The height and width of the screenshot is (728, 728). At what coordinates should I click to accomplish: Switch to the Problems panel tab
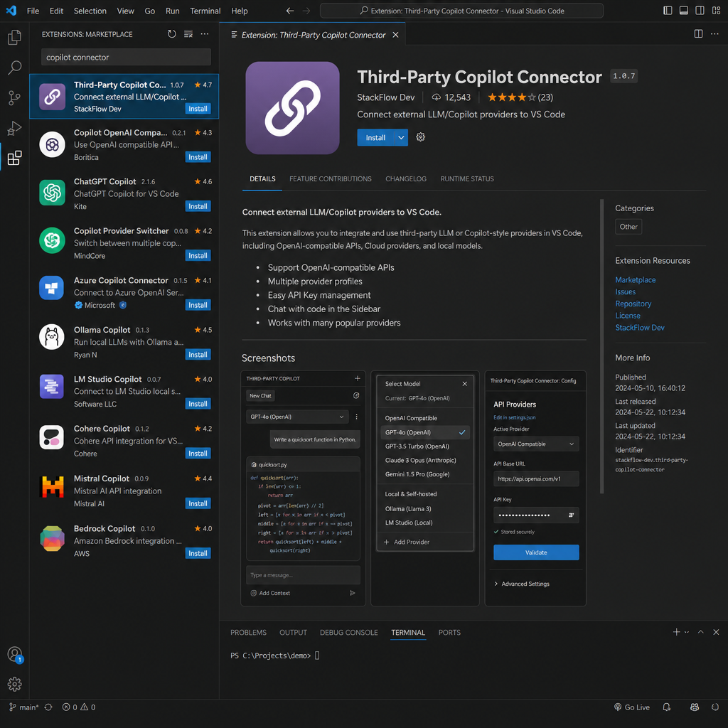point(248,632)
